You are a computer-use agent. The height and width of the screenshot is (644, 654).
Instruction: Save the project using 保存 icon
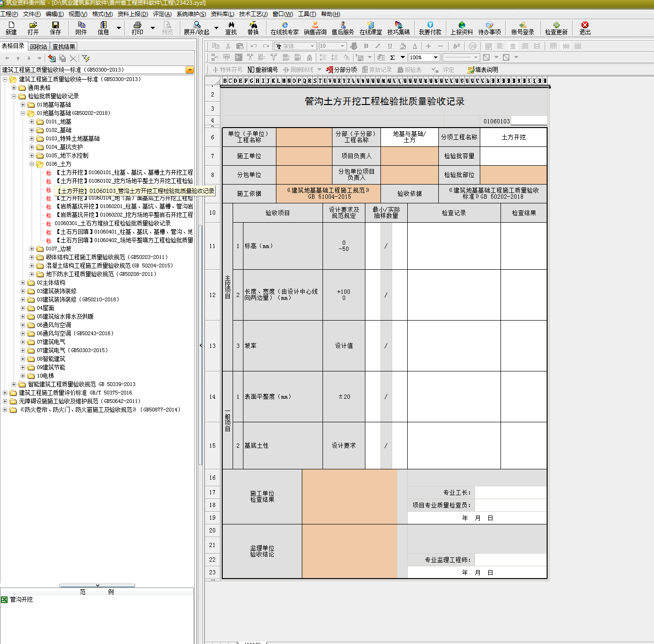tap(56, 28)
